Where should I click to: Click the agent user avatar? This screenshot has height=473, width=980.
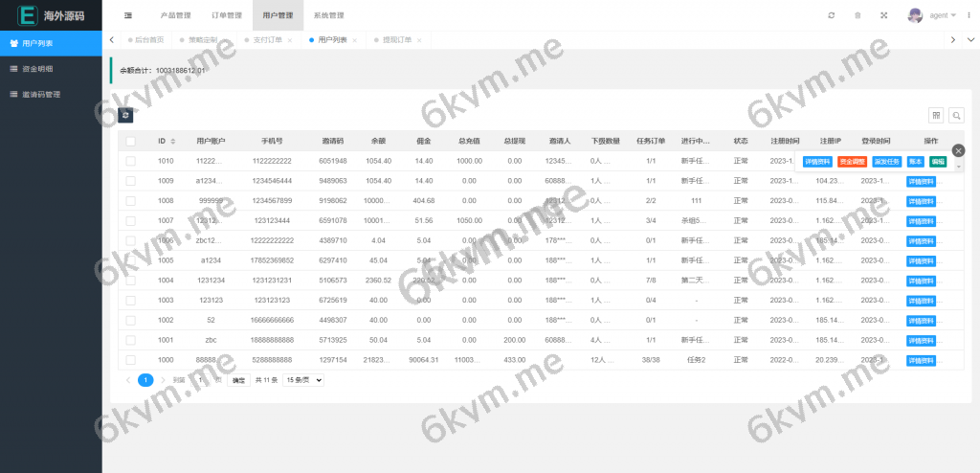pos(915,15)
